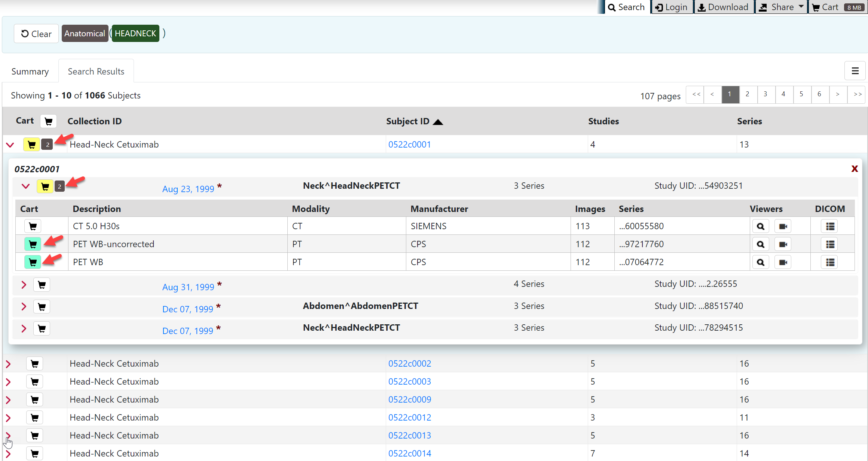Add subject 0522c0014 to cart
The image size is (868, 461).
(34, 454)
